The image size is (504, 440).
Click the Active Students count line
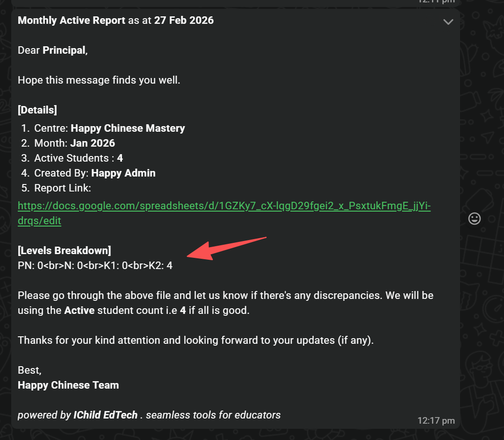point(78,158)
